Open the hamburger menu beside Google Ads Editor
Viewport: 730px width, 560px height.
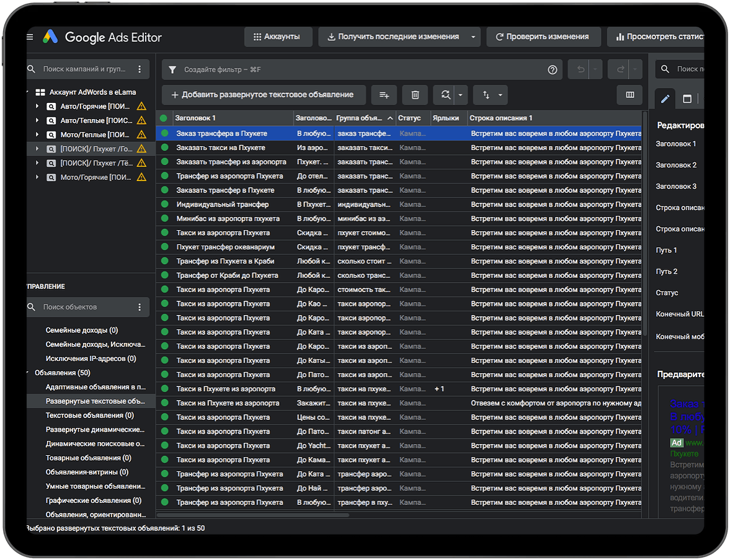pyautogui.click(x=30, y=37)
